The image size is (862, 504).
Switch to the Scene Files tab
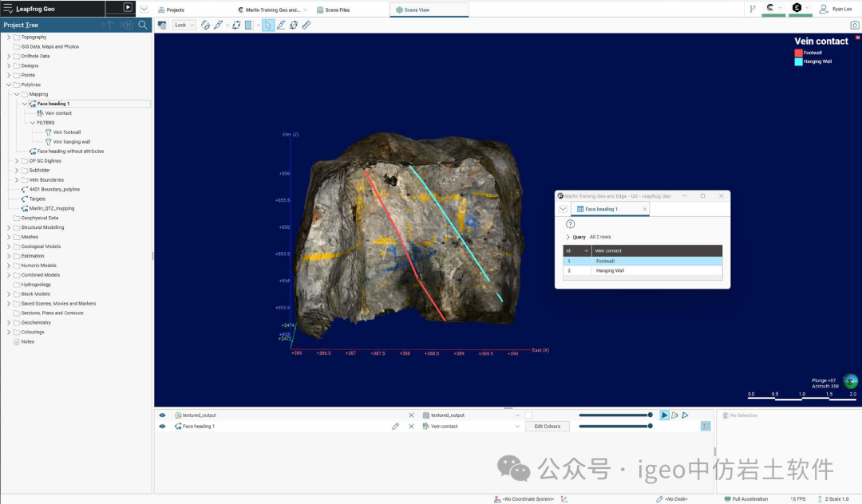(x=337, y=10)
